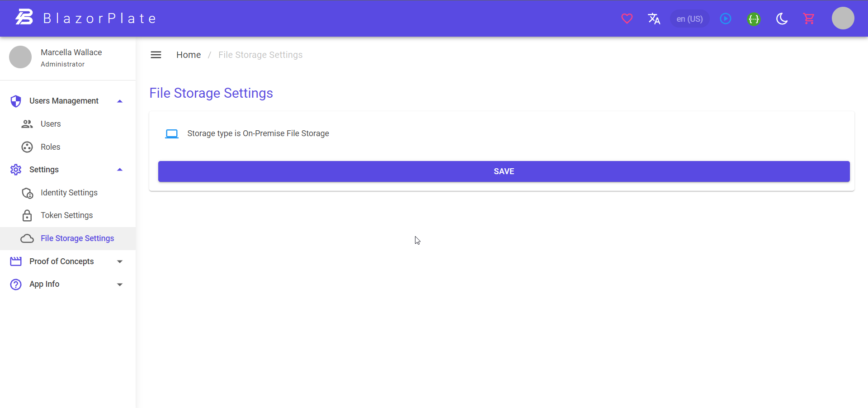The width and height of the screenshot is (868, 408).
Task: Open the user avatar in the top-right
Action: [843, 19]
